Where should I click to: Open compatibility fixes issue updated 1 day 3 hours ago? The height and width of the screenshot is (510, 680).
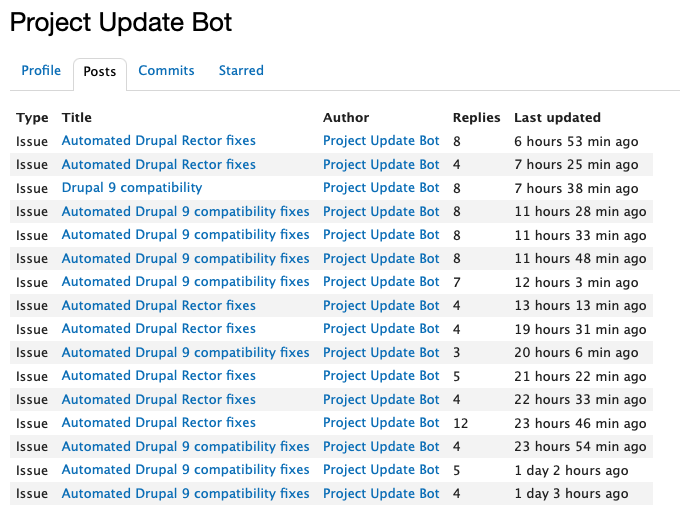pos(186,494)
